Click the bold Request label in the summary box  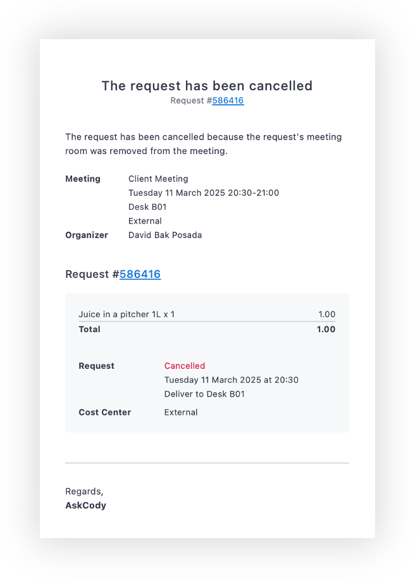tap(96, 366)
